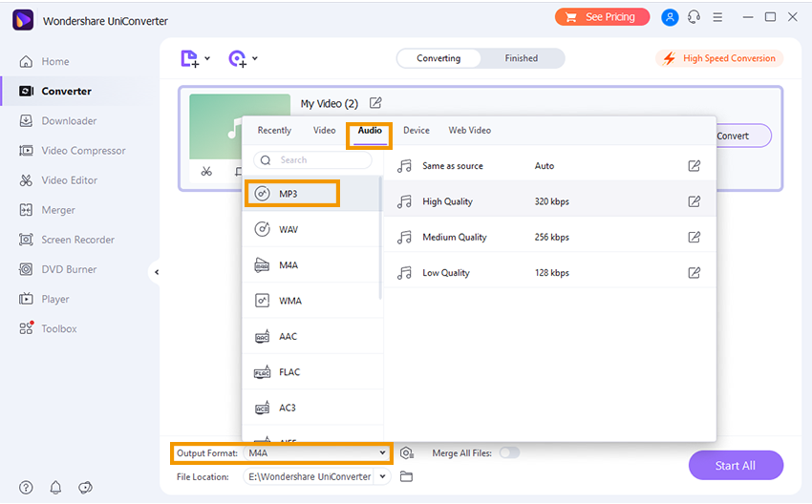Select AAC format in the list

click(311, 337)
